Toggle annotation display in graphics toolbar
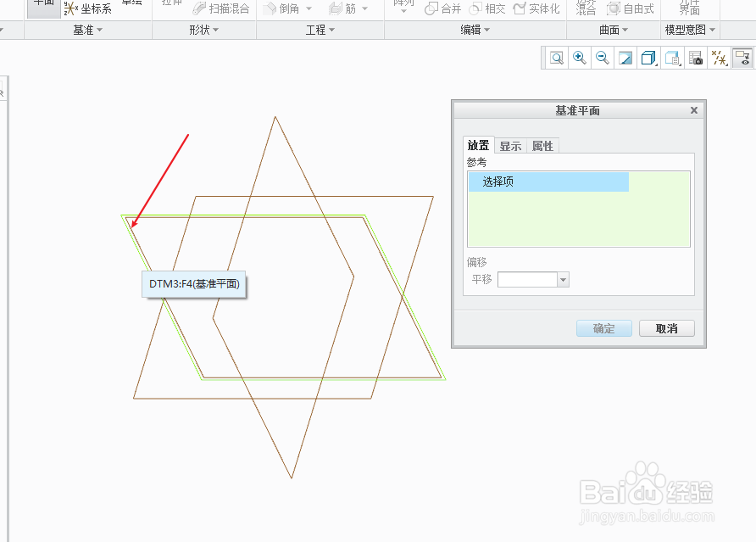This screenshot has height=542, width=756. (x=742, y=58)
